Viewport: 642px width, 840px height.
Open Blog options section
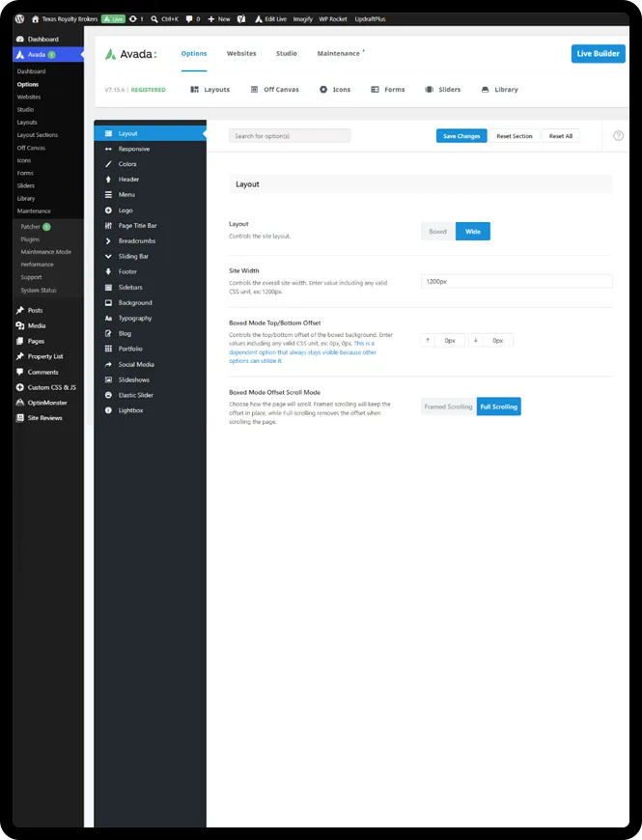click(x=150, y=333)
